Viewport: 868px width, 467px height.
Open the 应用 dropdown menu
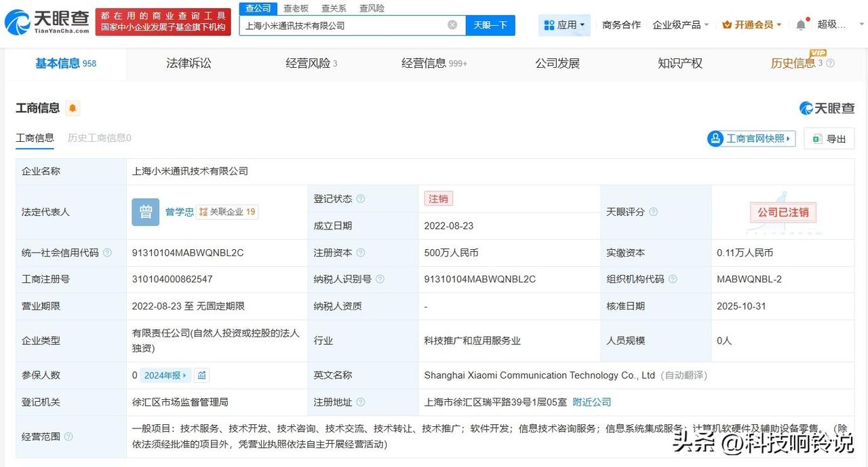coord(564,25)
